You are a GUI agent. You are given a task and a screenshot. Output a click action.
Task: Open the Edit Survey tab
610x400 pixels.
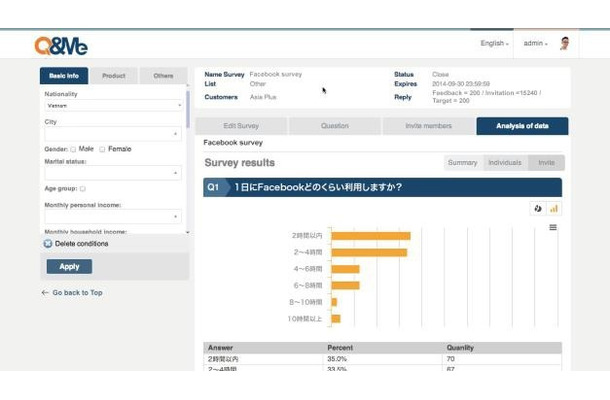click(x=241, y=126)
